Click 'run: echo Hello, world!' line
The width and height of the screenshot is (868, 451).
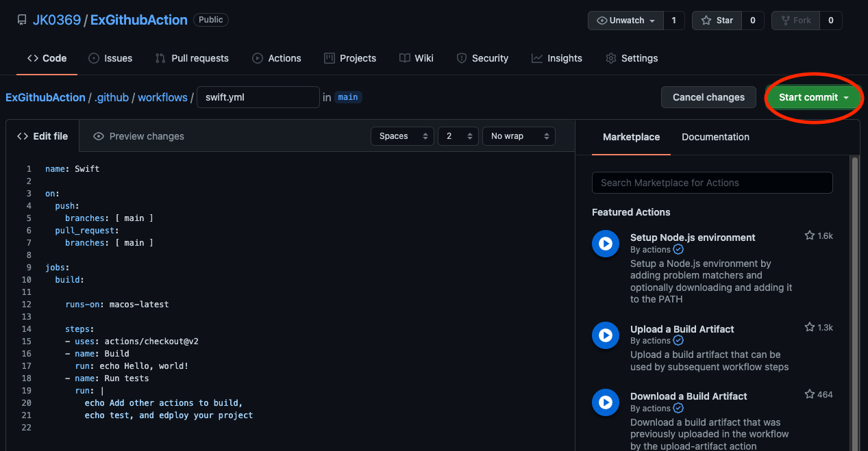(132, 366)
